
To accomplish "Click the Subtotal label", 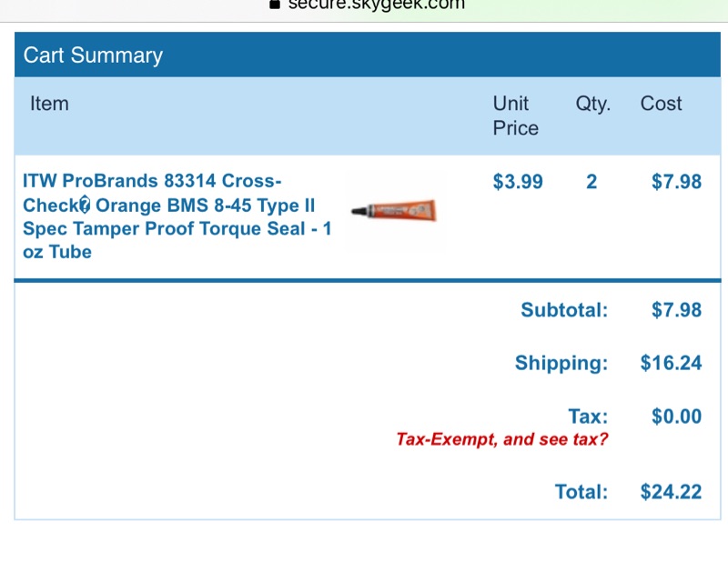I will point(563,310).
